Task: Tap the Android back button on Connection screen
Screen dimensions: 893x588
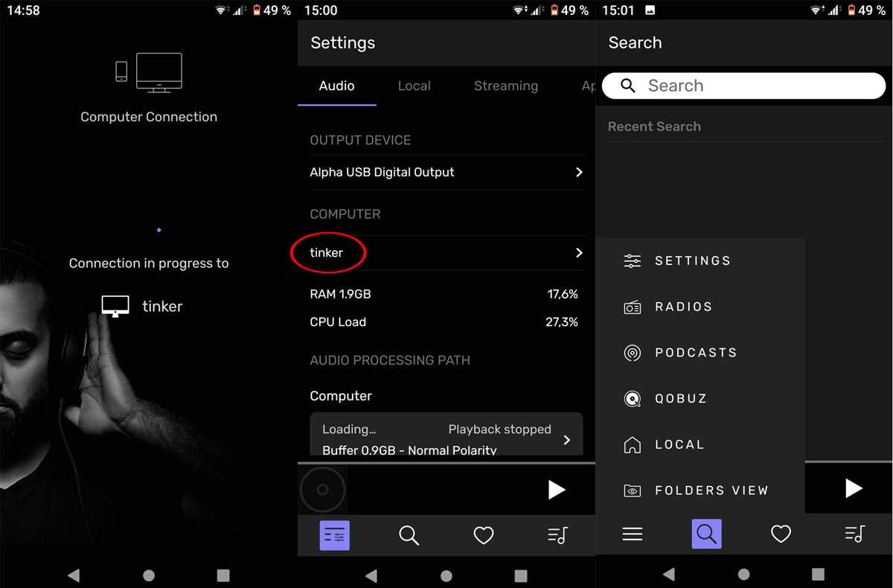Action: pyautogui.click(x=74, y=575)
